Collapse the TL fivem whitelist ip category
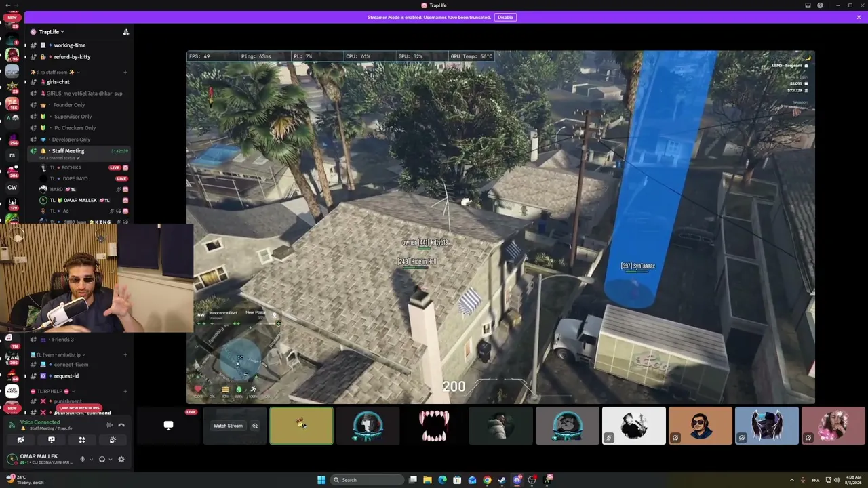Image resolution: width=868 pixels, height=488 pixels. click(x=58, y=354)
